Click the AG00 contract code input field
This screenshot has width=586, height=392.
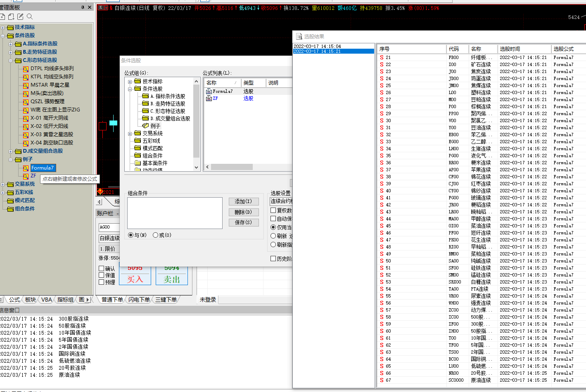click(x=109, y=227)
